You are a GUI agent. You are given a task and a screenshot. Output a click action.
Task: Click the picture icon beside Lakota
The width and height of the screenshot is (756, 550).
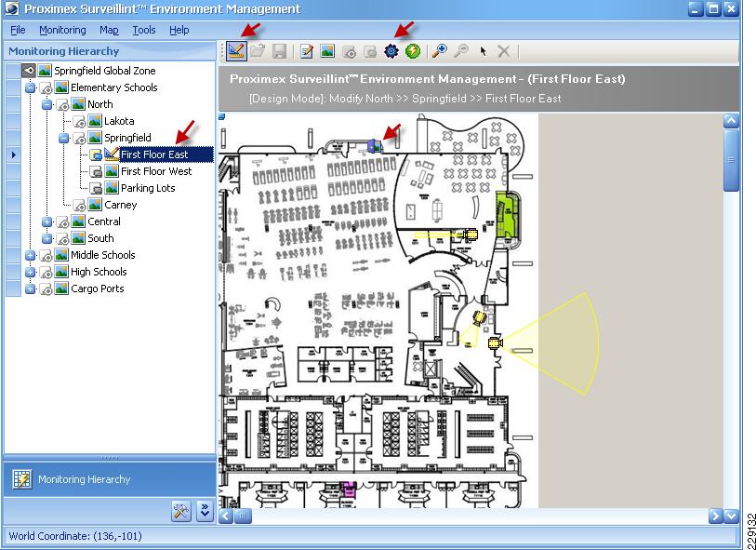coord(95,121)
